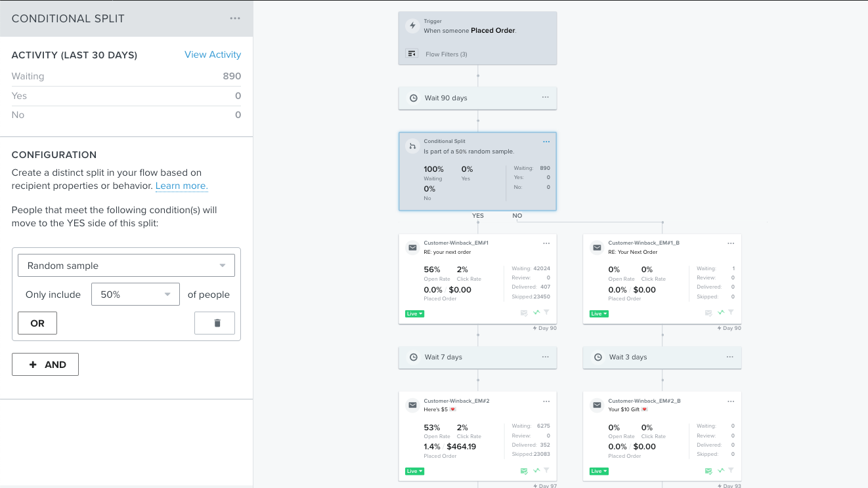Select the Trigger Placed Order card
868x488 pixels.
coord(477,38)
